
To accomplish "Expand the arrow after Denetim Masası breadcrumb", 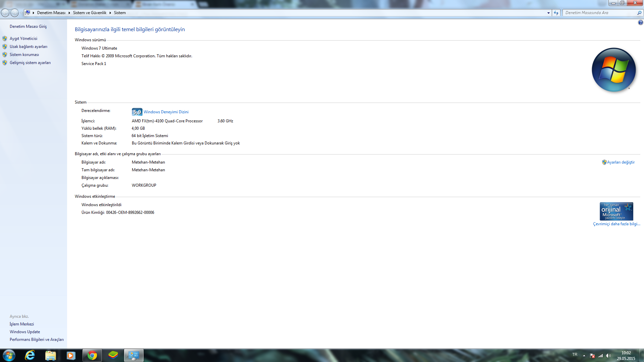I will 69,13.
